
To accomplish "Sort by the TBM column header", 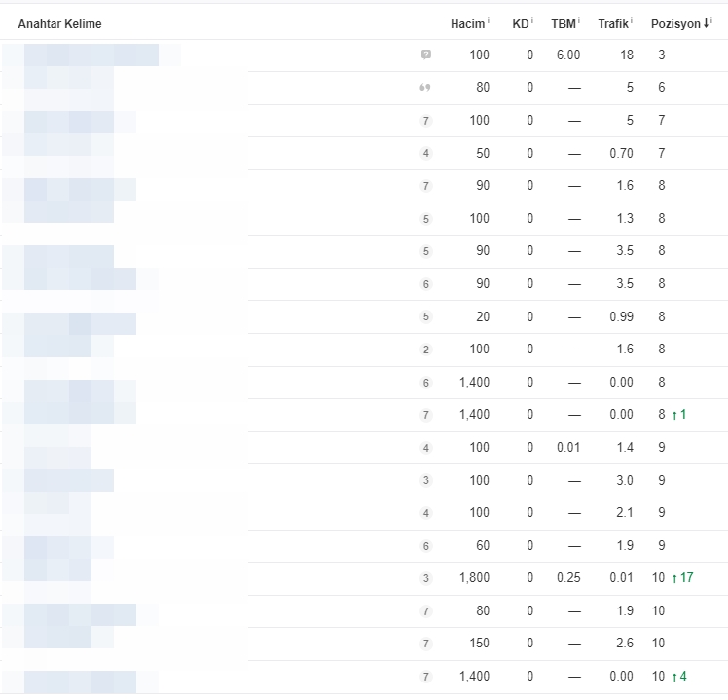I will [564, 24].
